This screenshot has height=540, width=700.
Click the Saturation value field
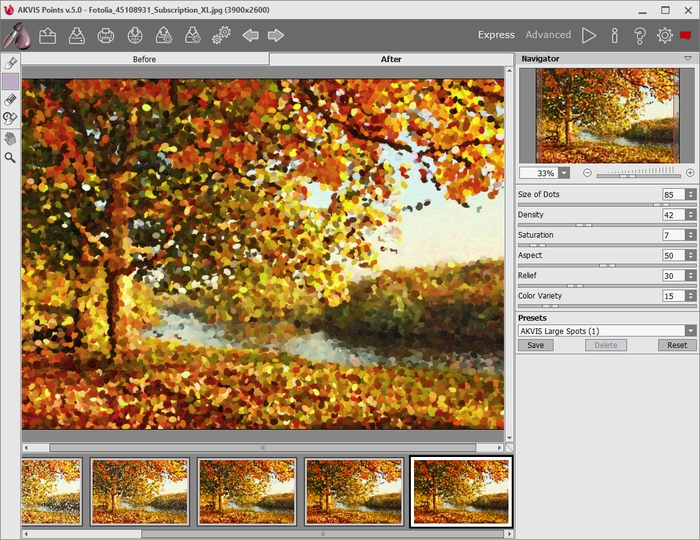tap(674, 235)
